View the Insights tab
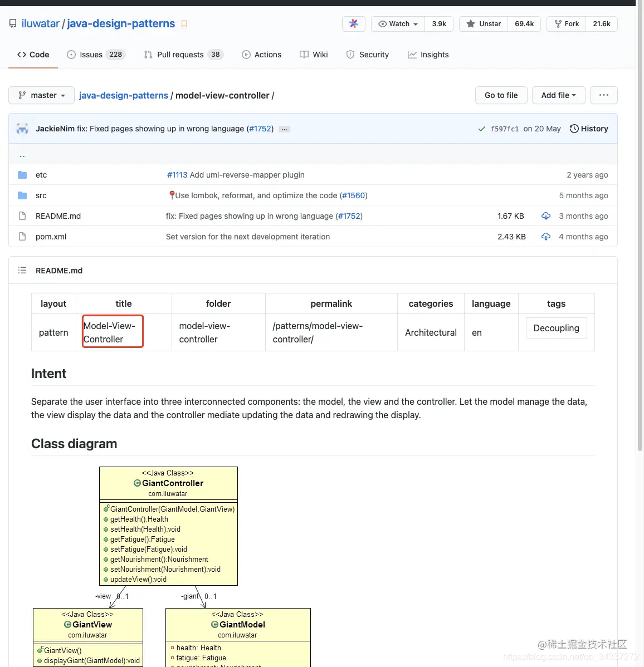 [x=428, y=55]
